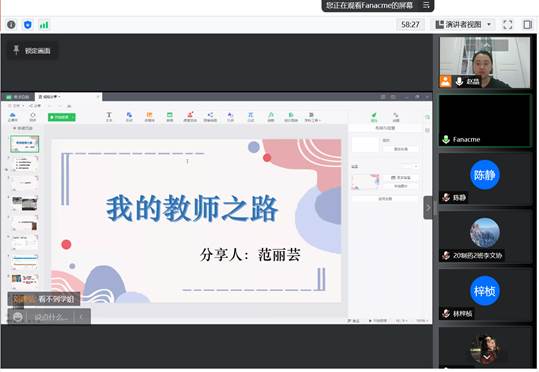Open the meeting info icon
The height and width of the screenshot is (372, 539).
(11, 25)
